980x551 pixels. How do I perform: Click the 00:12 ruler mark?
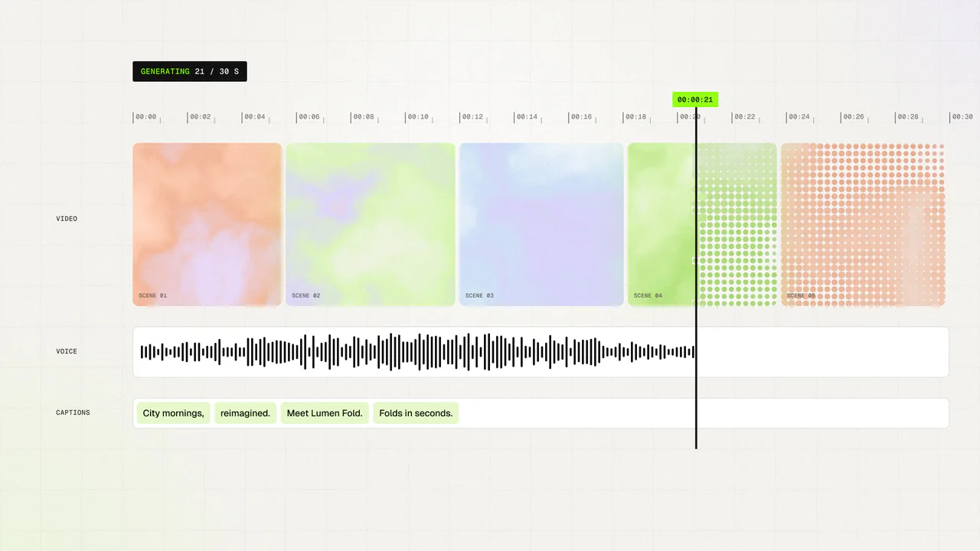[472, 117]
